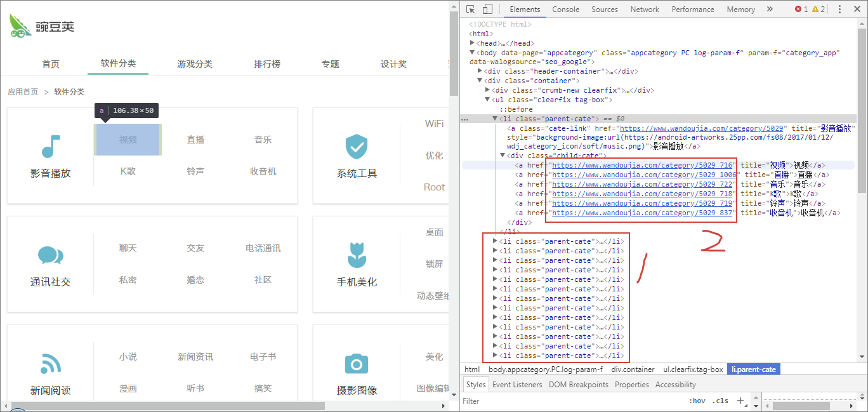Click the new style rule plus icon

pyautogui.click(x=740, y=401)
